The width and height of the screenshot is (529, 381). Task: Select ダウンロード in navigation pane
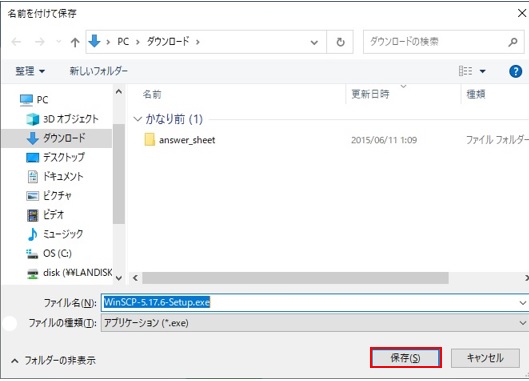coord(56,138)
